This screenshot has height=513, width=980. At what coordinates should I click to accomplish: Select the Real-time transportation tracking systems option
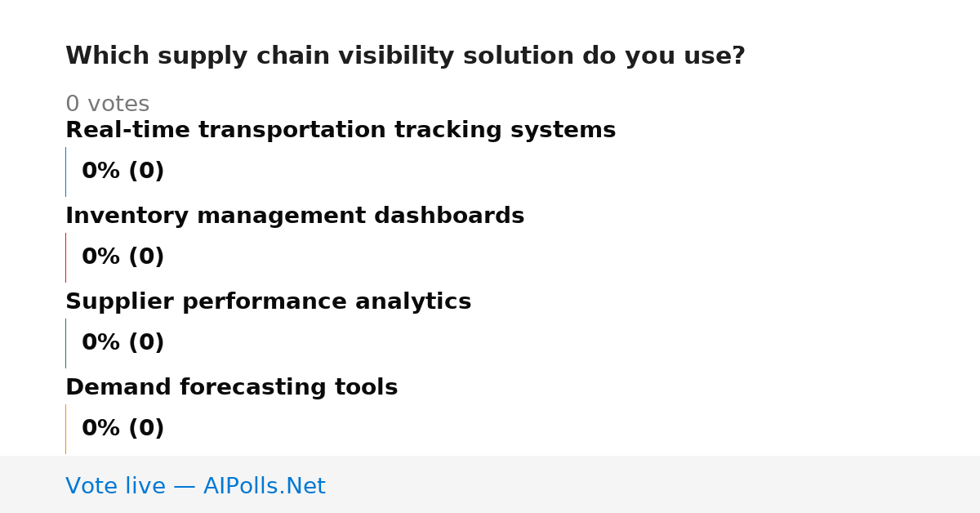click(341, 131)
